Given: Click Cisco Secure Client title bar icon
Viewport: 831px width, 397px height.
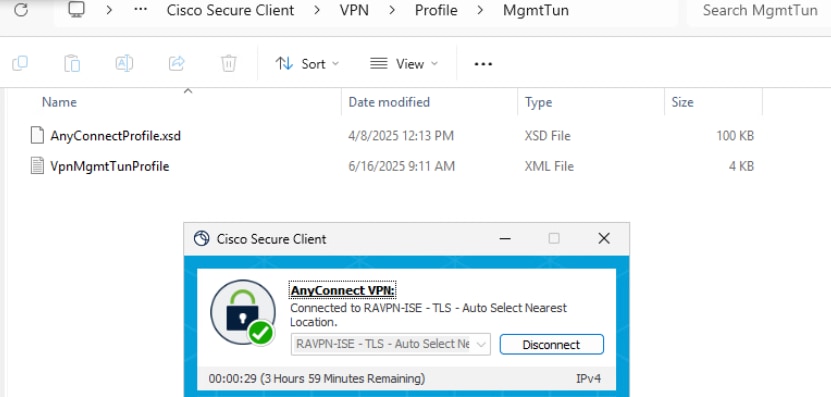Looking at the screenshot, I should click(201, 239).
